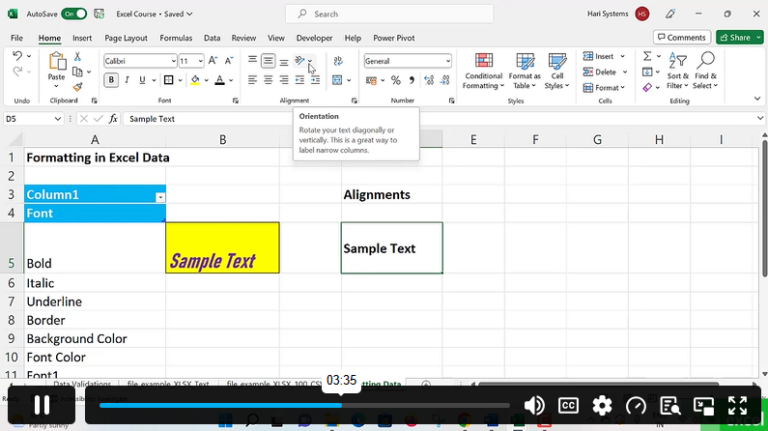
Task: Click the Cut scissors icon
Action: point(77,57)
